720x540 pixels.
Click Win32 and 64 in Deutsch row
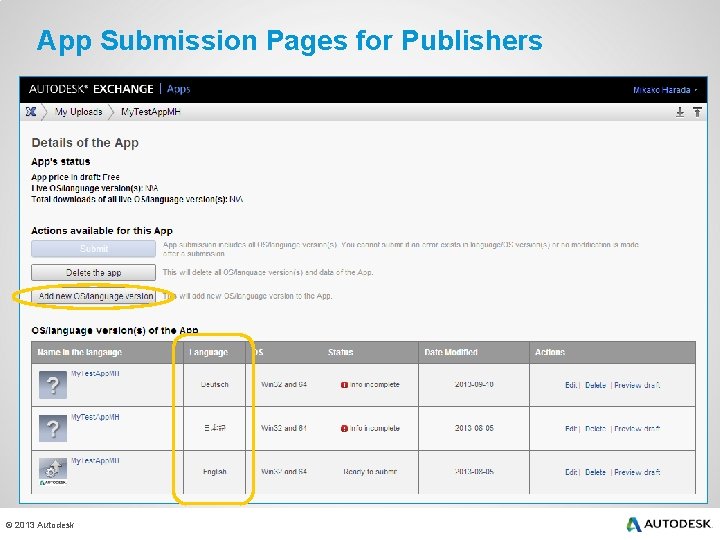point(284,384)
